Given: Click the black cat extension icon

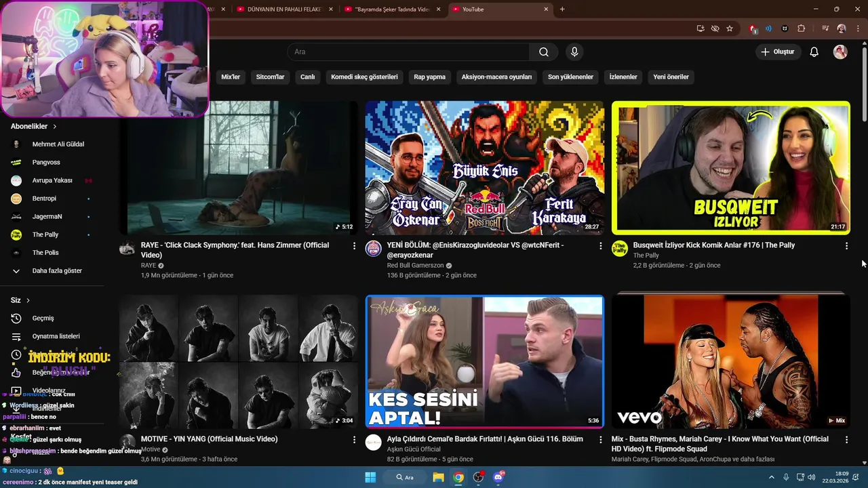Looking at the screenshot, I should pyautogui.click(x=785, y=28).
